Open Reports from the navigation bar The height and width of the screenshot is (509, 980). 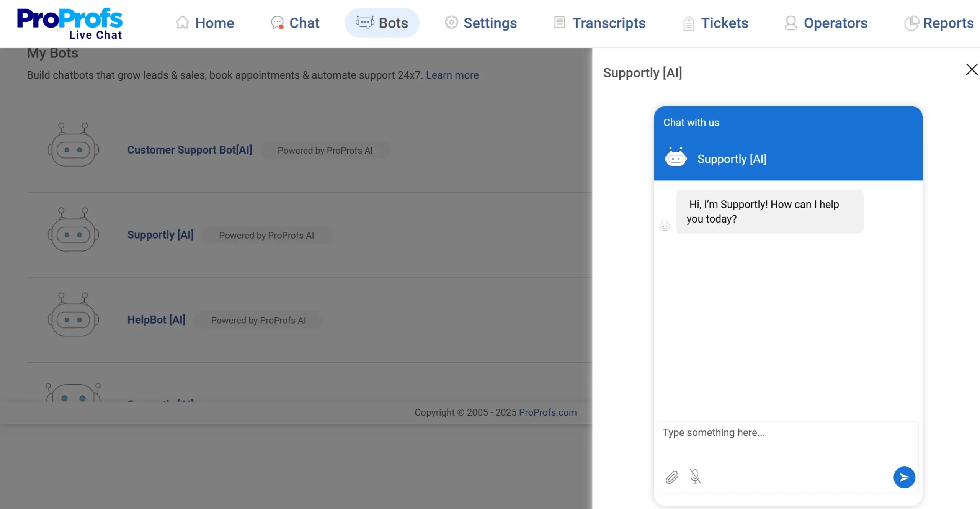pyautogui.click(x=939, y=23)
